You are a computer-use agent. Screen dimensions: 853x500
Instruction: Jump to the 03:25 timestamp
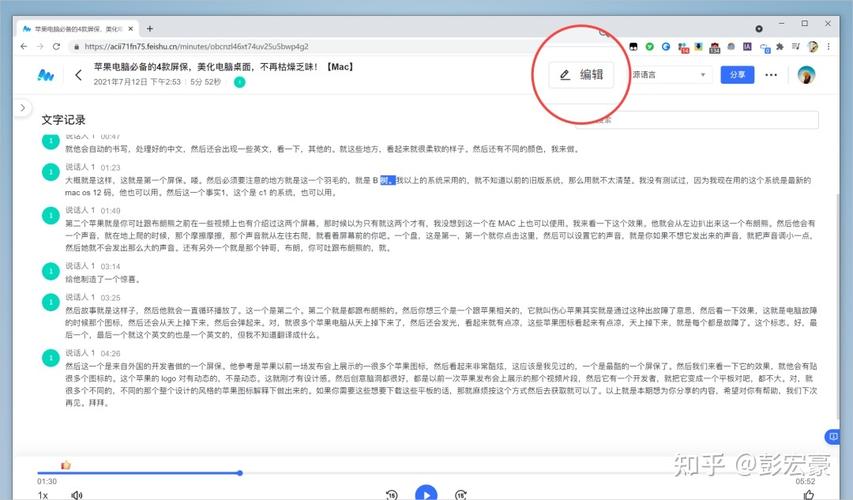[x=110, y=298]
